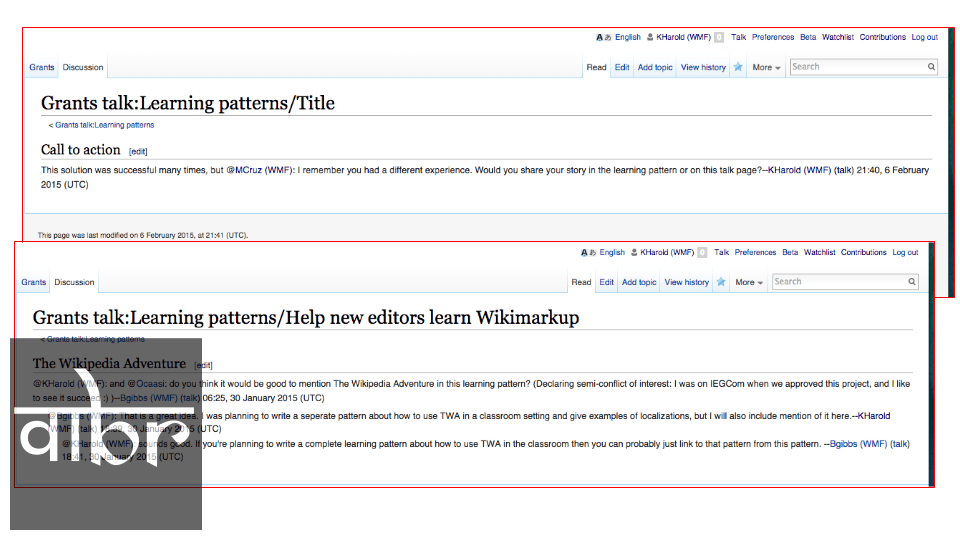Expand the More dropdown in the upper window
The height and width of the screenshot is (540, 960).
point(766,67)
